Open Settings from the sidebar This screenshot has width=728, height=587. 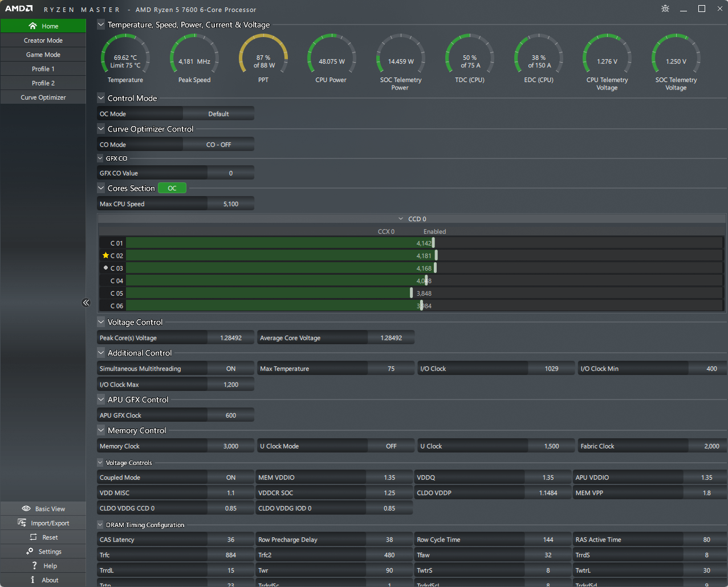tap(43, 551)
